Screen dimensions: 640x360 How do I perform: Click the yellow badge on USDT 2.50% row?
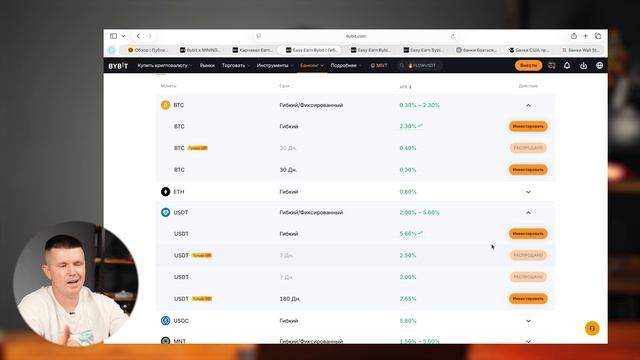pos(202,256)
